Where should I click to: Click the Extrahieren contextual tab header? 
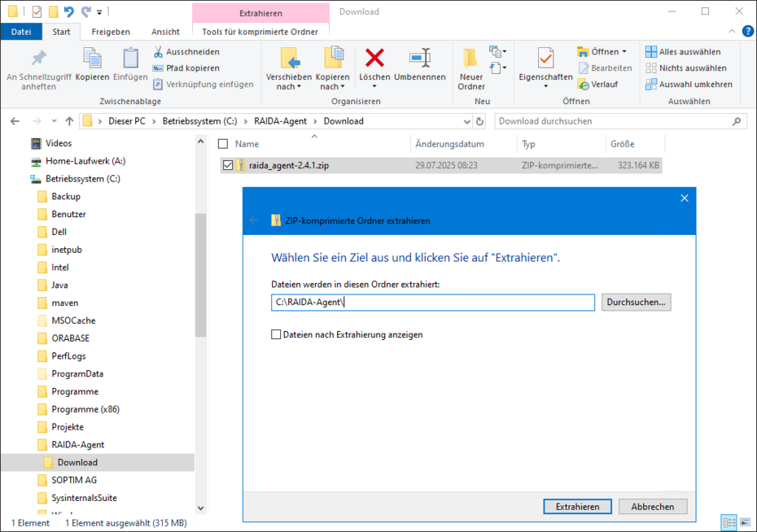(x=260, y=13)
